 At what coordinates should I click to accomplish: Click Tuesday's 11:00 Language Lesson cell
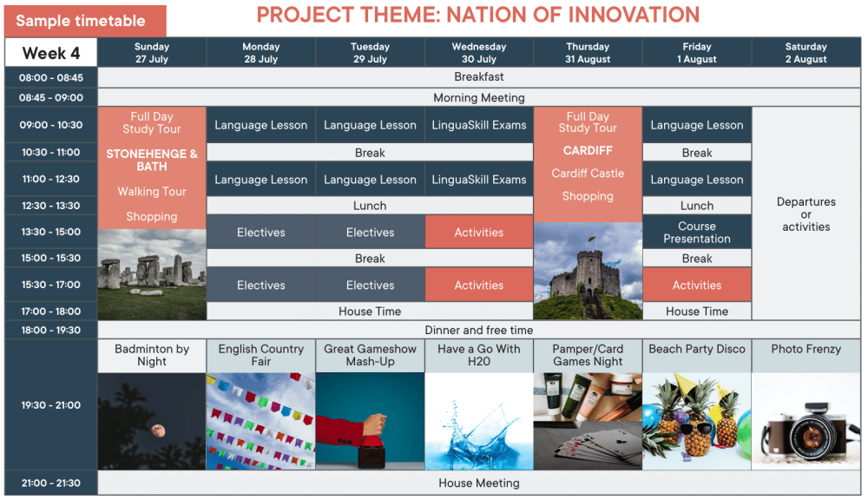click(x=370, y=180)
